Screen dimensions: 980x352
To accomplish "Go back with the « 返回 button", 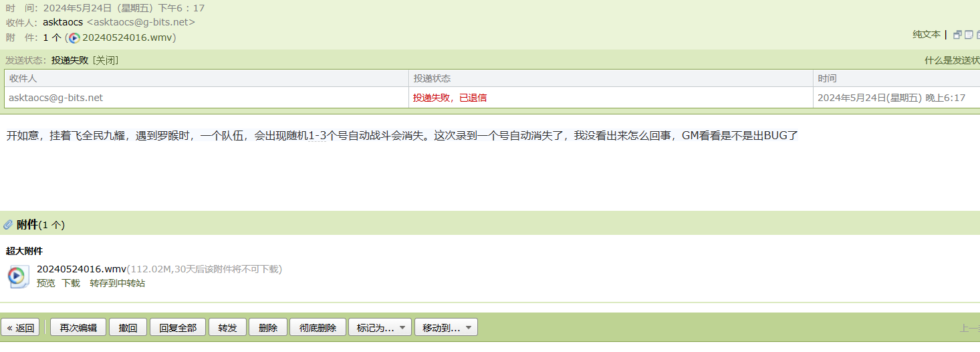I will pyautogui.click(x=21, y=328).
